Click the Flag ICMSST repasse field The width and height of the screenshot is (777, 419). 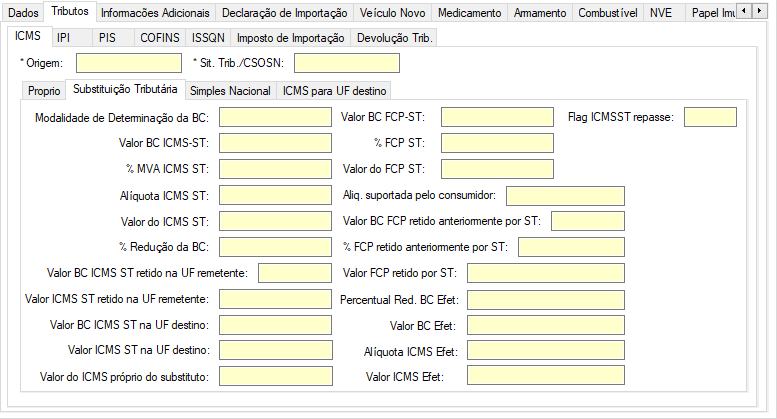tap(711, 117)
